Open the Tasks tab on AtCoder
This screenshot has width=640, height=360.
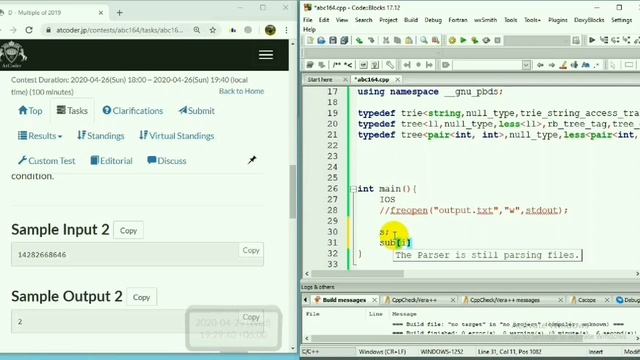click(72, 111)
